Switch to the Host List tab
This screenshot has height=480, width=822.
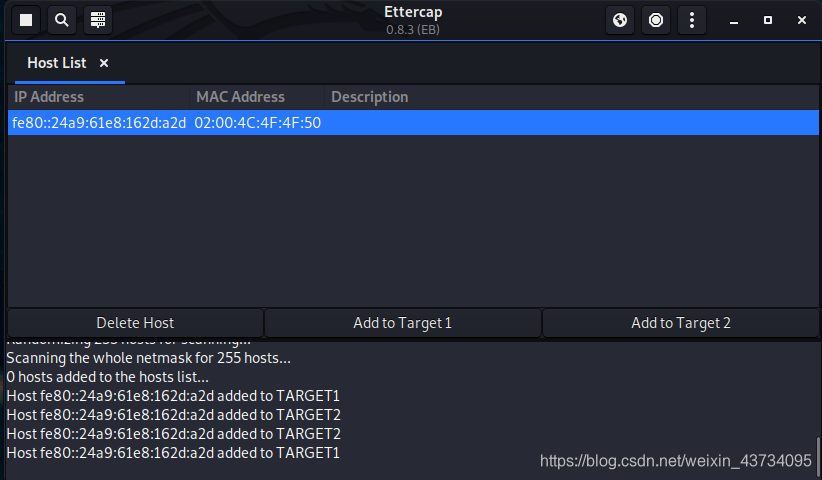[57, 63]
